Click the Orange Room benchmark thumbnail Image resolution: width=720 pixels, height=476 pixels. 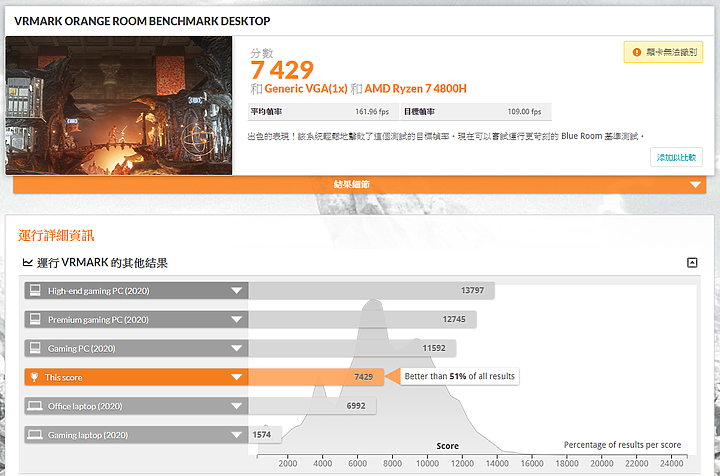coord(118,105)
